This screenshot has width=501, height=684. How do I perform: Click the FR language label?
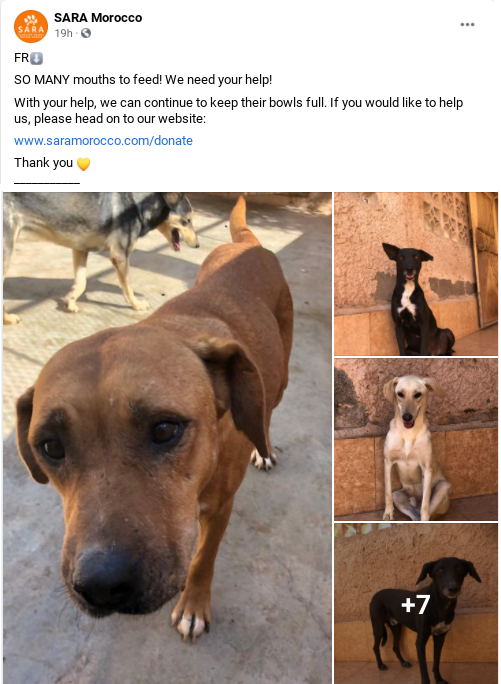(x=21, y=58)
